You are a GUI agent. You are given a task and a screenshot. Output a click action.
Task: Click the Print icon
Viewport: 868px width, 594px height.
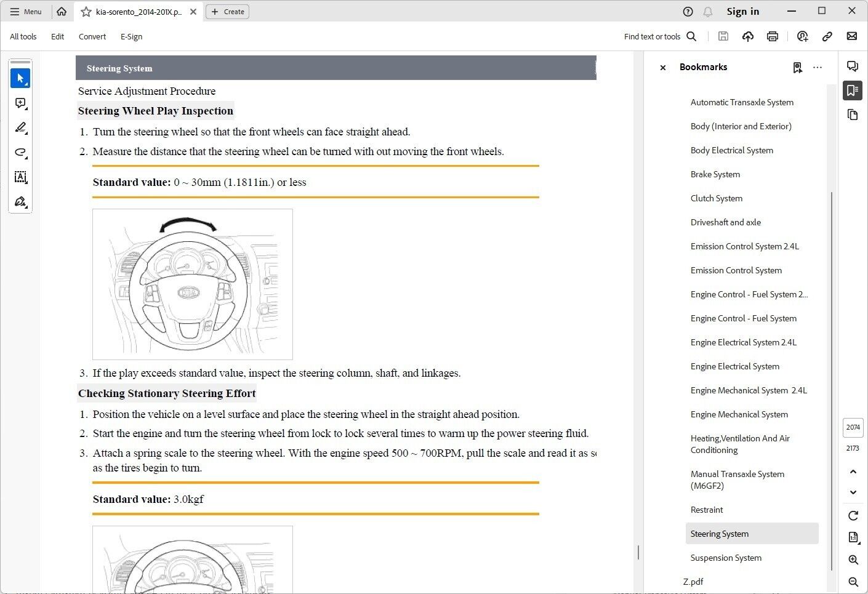coord(773,36)
